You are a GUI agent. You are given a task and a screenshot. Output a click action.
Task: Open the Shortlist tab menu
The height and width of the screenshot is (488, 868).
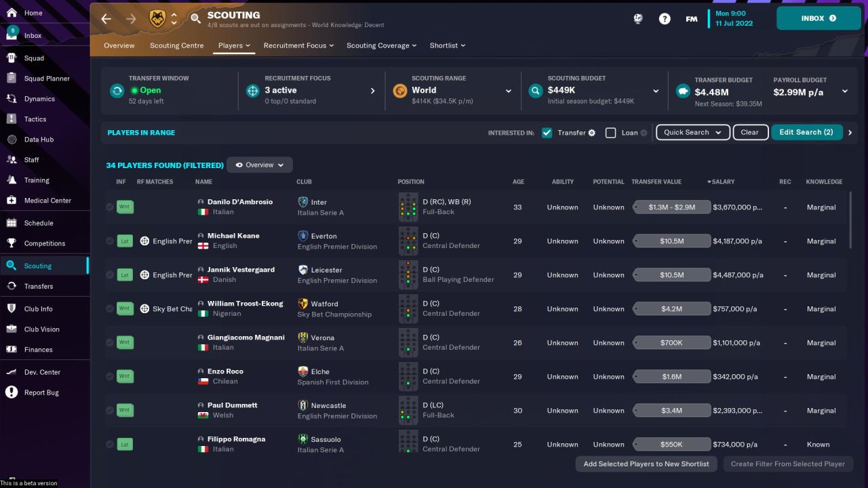pos(447,45)
